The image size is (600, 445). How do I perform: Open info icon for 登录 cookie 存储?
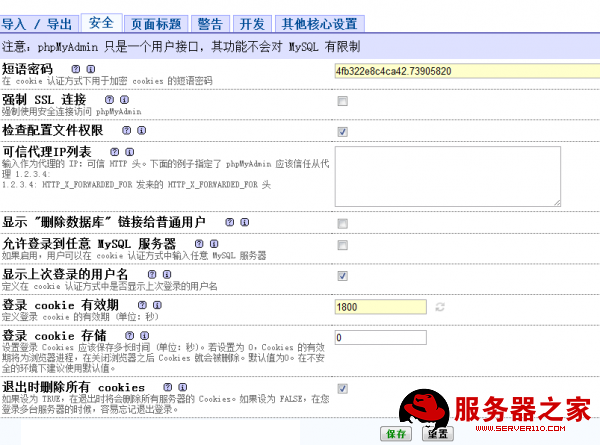144,335
